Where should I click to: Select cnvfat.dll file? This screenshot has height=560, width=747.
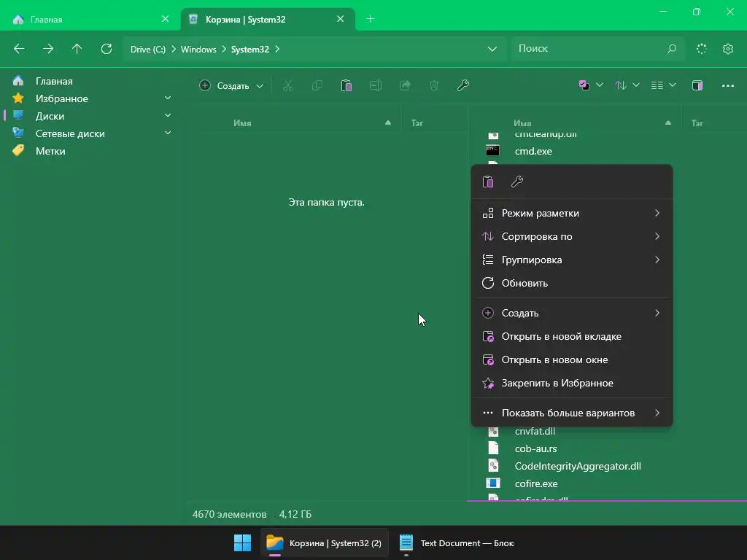click(x=535, y=431)
